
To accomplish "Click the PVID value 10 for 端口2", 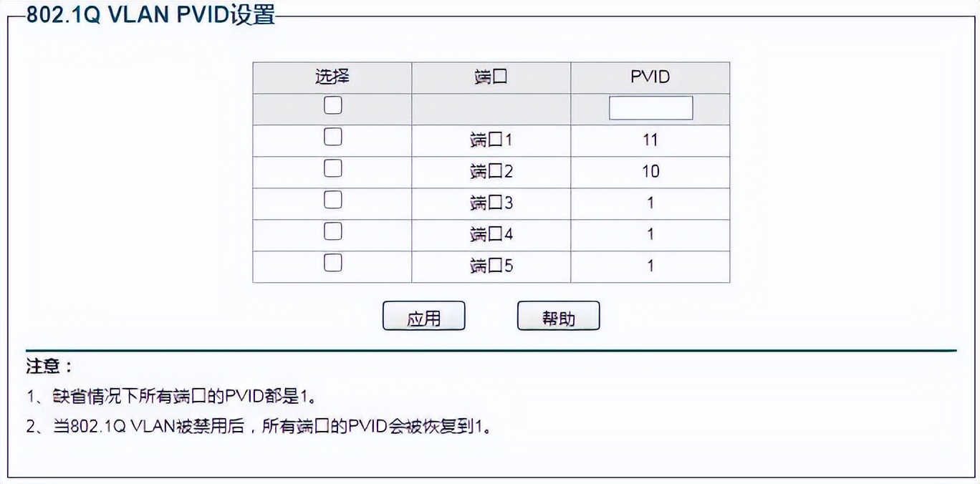I will click(649, 171).
